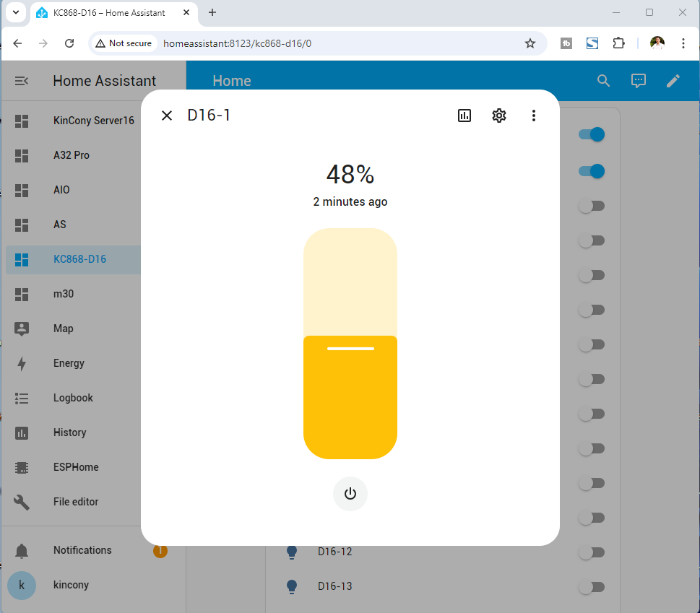Toggle the D16-13 light switch
700x613 pixels.
591,587
